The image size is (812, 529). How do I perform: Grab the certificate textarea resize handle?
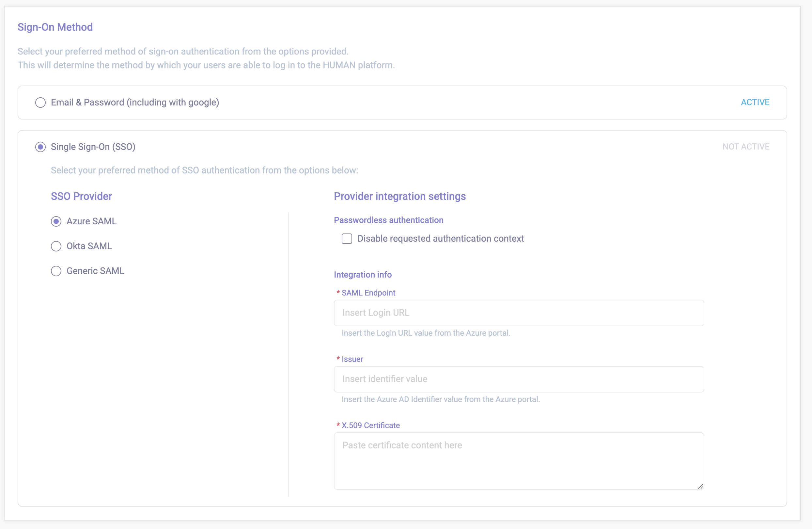(x=700, y=486)
